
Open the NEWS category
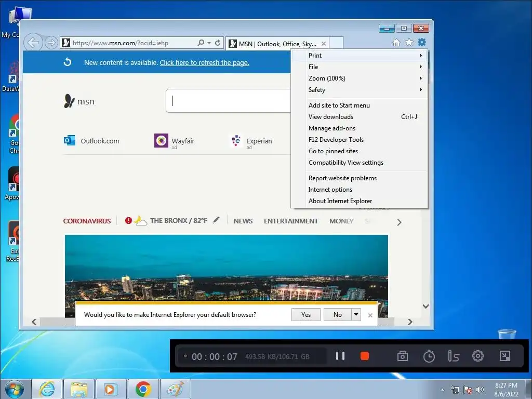[243, 221]
